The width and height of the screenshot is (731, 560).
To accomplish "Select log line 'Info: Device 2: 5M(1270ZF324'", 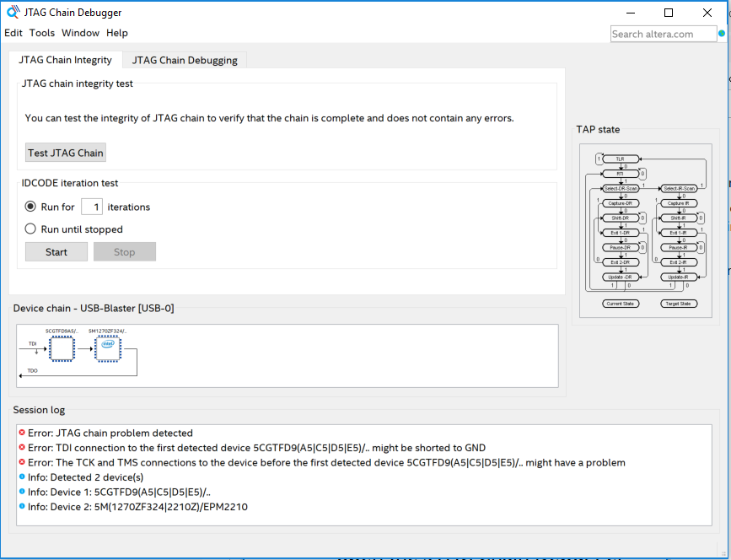I will (x=137, y=507).
